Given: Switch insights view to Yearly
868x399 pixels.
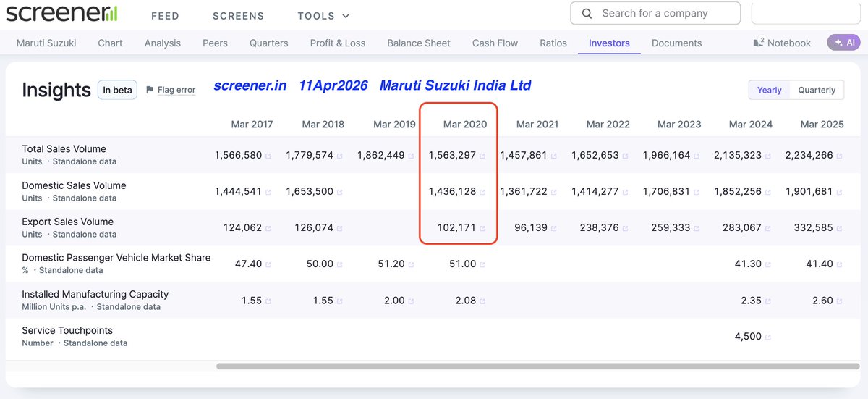Looking at the screenshot, I should [769, 90].
